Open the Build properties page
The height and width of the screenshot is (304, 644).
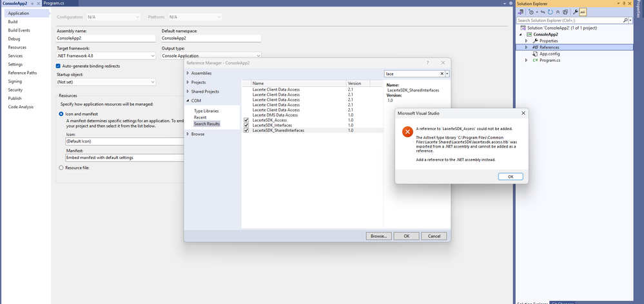pos(13,22)
